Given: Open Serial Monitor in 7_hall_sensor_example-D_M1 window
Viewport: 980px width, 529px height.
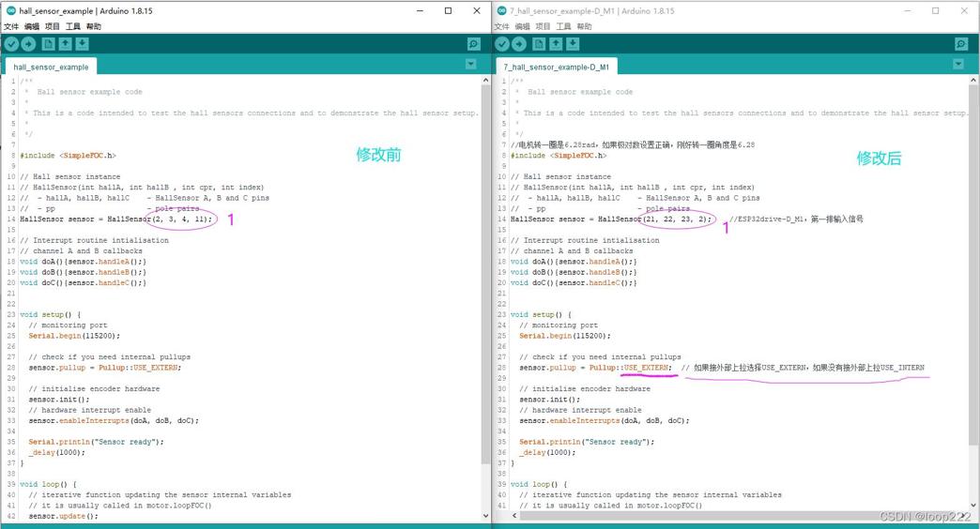Looking at the screenshot, I should click(961, 44).
